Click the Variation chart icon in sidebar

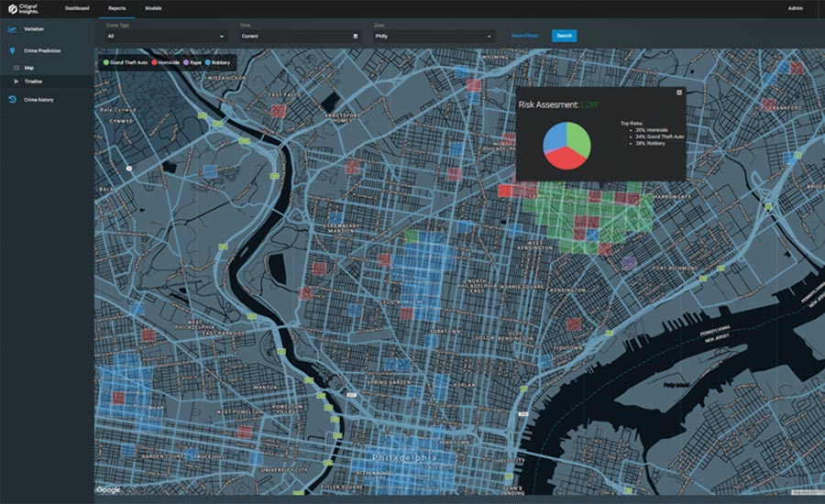12,29
